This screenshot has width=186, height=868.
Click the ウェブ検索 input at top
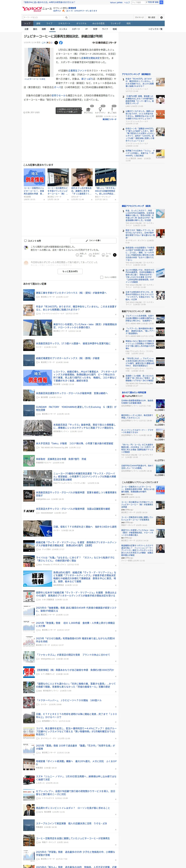click(x=138, y=2)
